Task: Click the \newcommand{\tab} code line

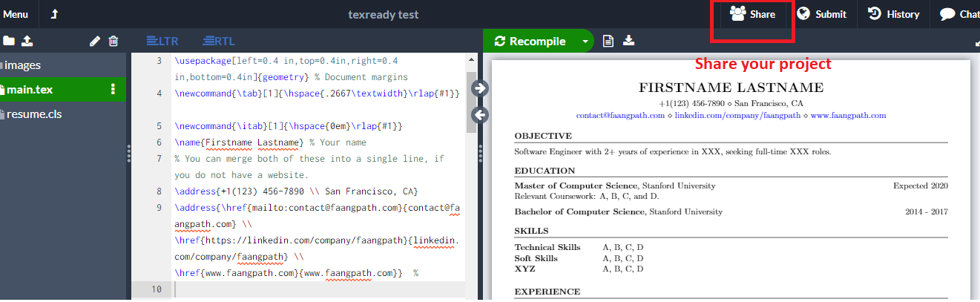Action: [x=317, y=93]
